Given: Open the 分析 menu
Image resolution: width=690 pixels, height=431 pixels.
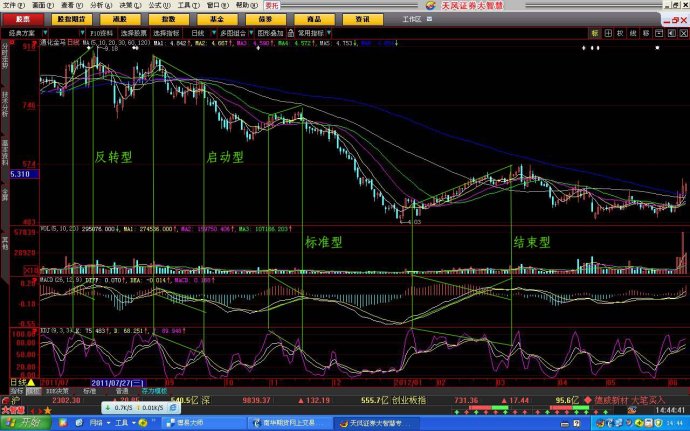Looking at the screenshot, I should coord(101,5).
